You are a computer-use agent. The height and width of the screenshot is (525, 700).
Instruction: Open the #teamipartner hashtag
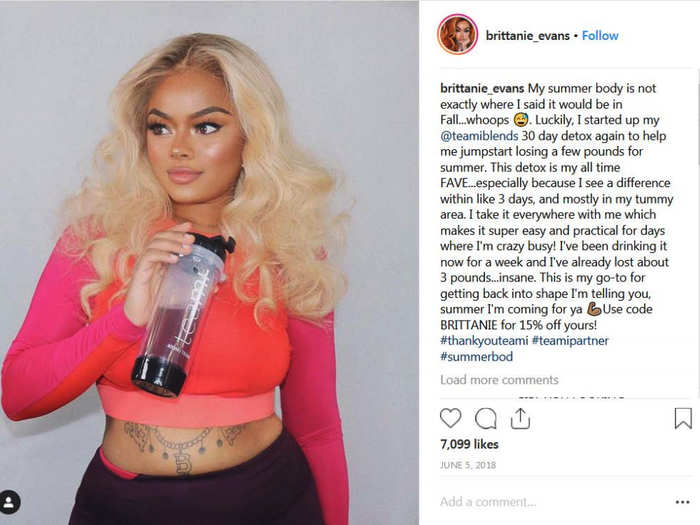coord(570,341)
